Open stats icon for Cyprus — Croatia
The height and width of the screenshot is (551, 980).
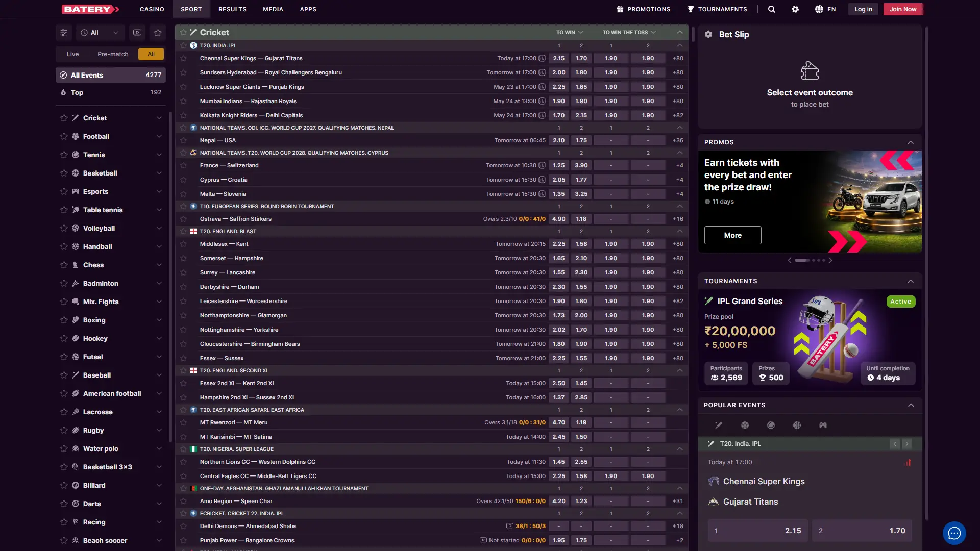[542, 180]
